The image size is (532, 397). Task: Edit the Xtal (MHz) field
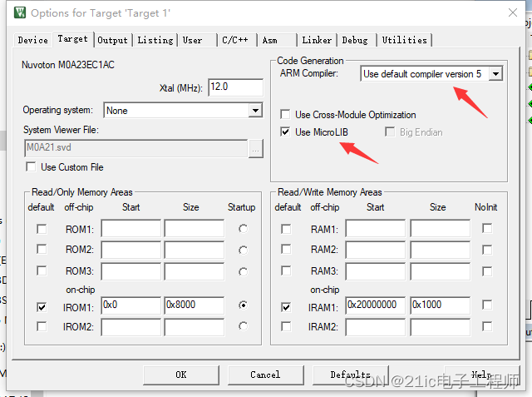pyautogui.click(x=235, y=87)
